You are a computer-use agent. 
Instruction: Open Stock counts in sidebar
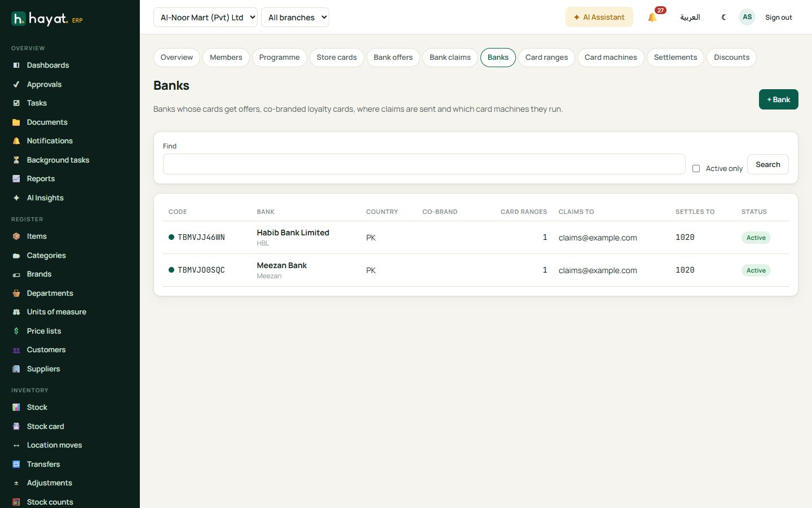pyautogui.click(x=50, y=502)
